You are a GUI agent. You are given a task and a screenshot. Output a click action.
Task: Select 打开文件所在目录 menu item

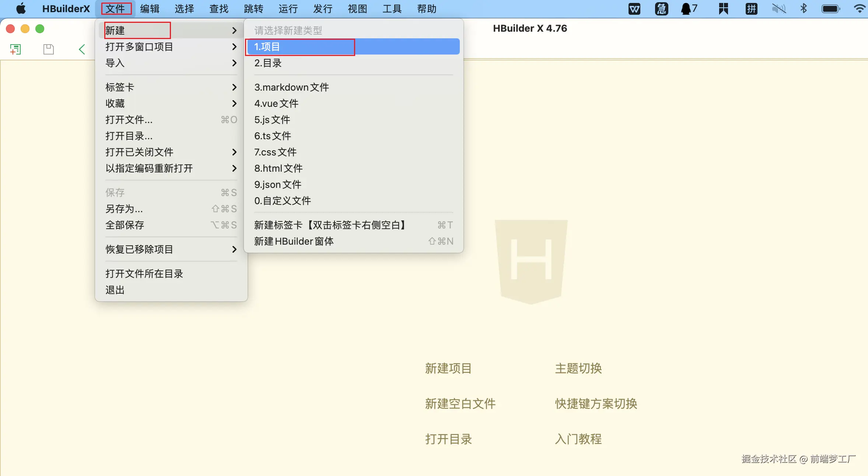[x=171, y=273]
